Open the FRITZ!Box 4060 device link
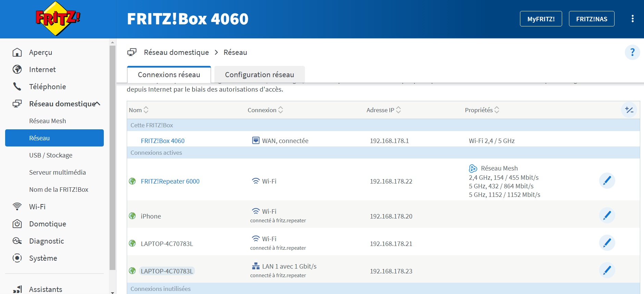Viewport: 644px width, 294px height. click(x=163, y=141)
